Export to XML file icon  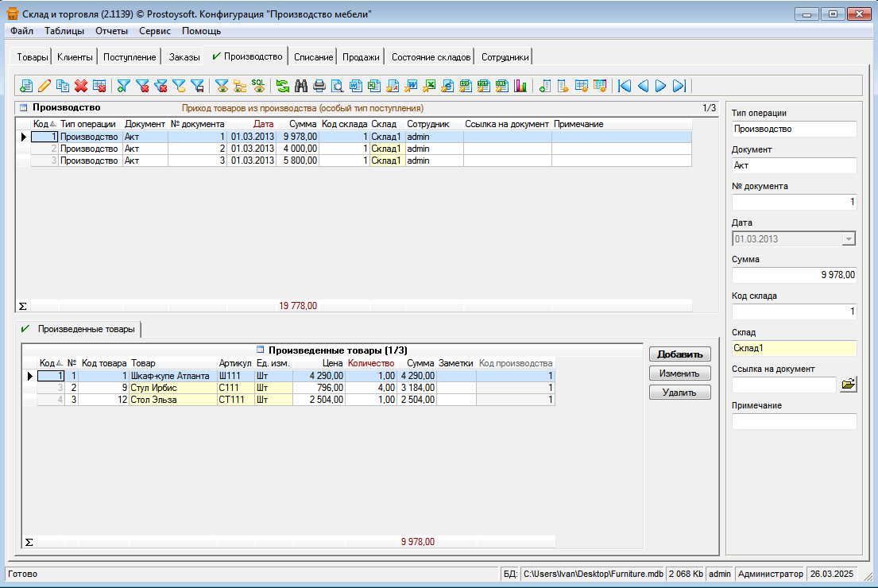501,86
